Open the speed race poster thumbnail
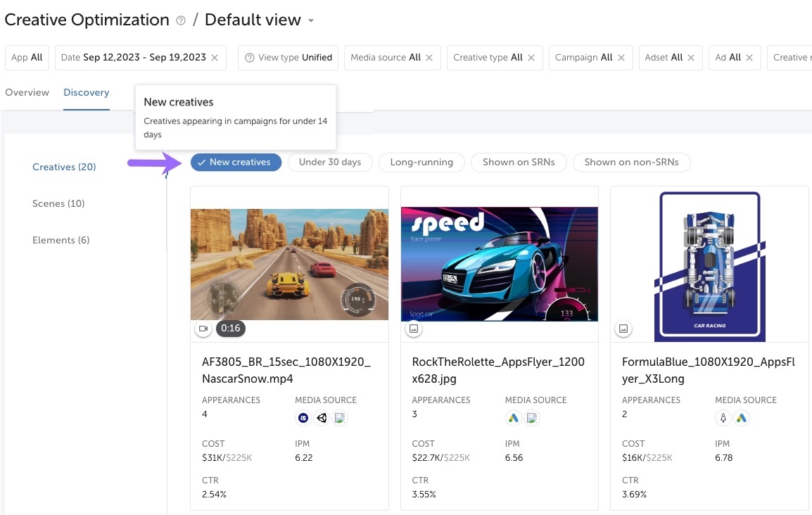Screen dimensions: 812x515 point(500,264)
